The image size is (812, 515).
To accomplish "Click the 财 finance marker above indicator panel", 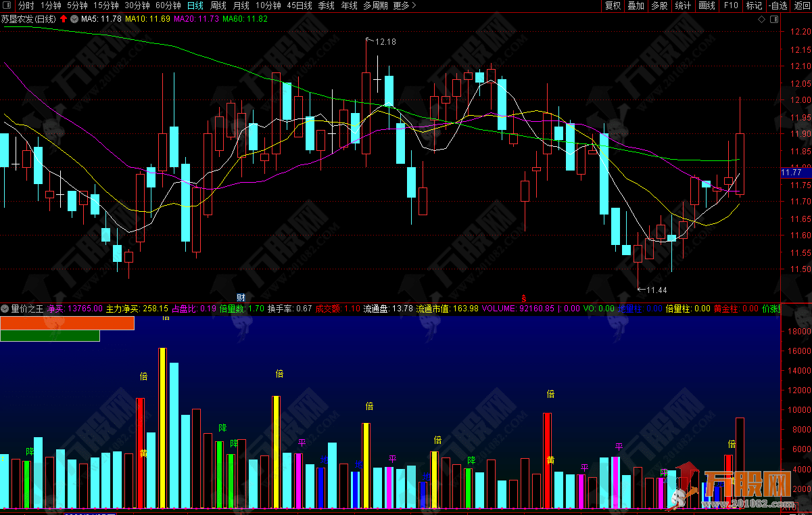I will click(240, 298).
